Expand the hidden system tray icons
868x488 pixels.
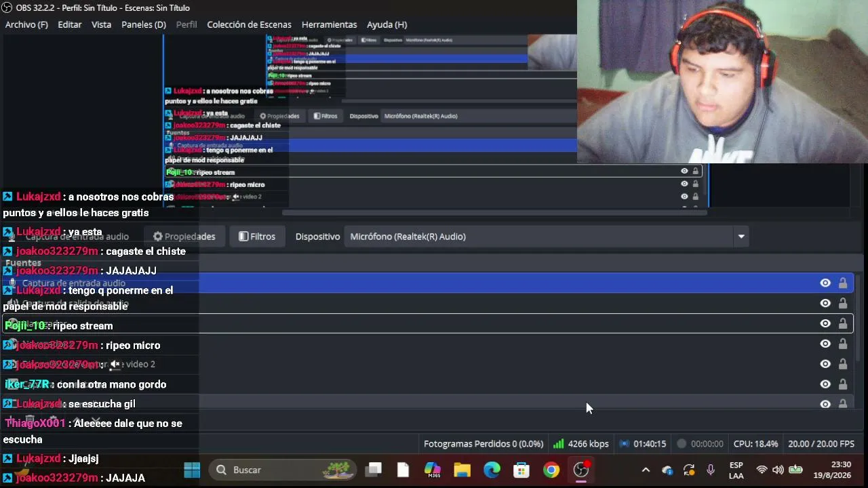point(646,470)
